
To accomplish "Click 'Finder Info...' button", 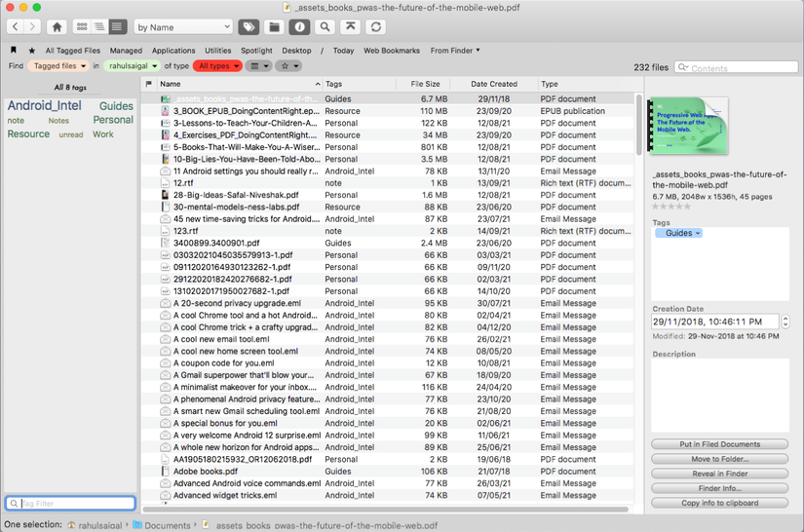I will (720, 488).
